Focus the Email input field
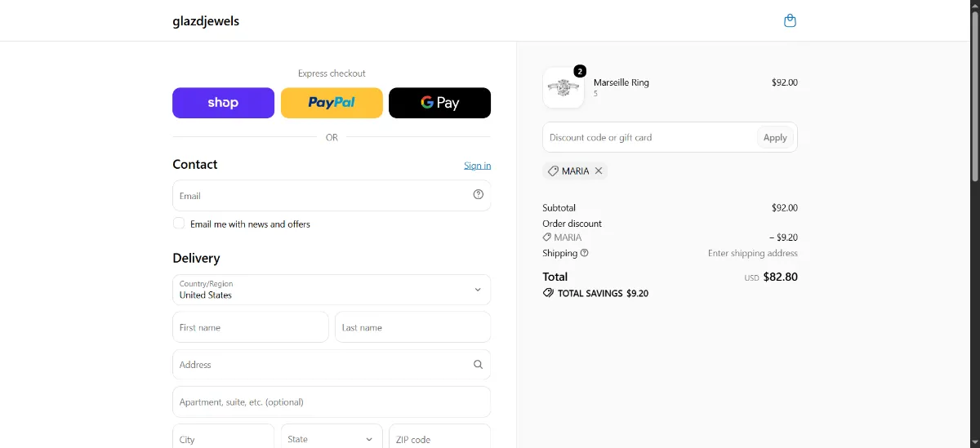 [332, 195]
